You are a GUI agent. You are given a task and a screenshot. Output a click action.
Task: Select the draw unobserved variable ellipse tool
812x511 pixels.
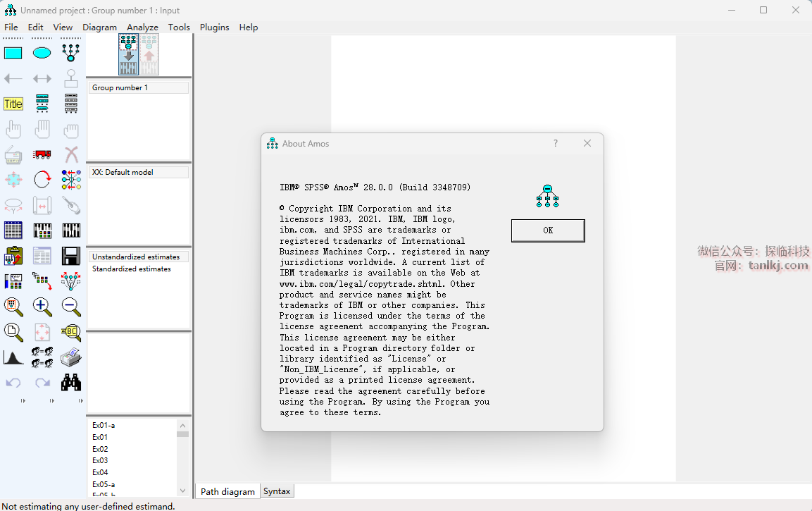coord(42,53)
